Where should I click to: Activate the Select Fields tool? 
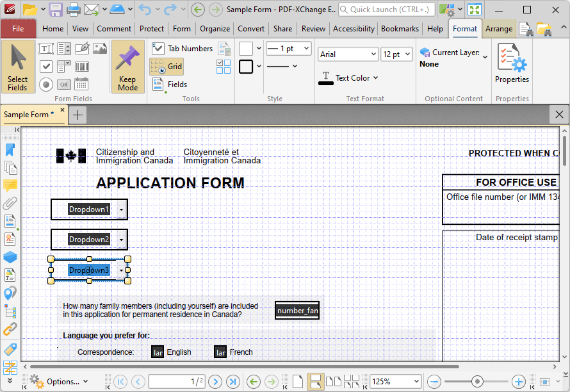coord(18,67)
